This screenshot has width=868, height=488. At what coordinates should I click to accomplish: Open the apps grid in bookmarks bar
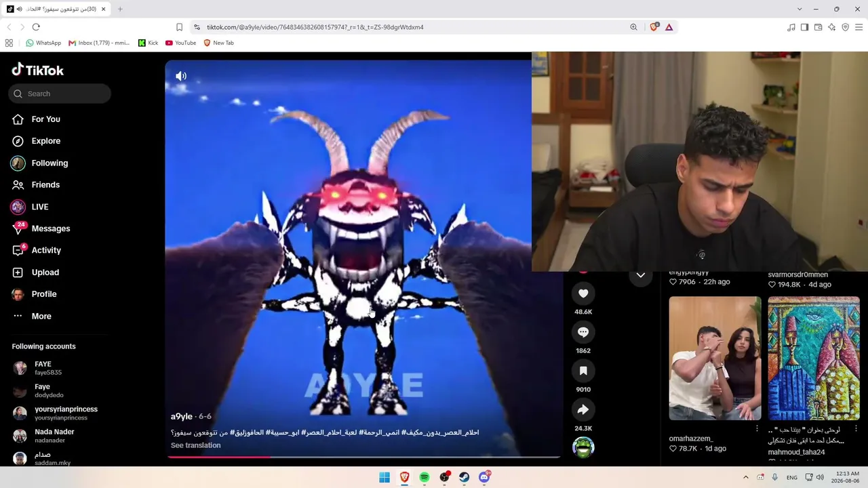(x=9, y=43)
